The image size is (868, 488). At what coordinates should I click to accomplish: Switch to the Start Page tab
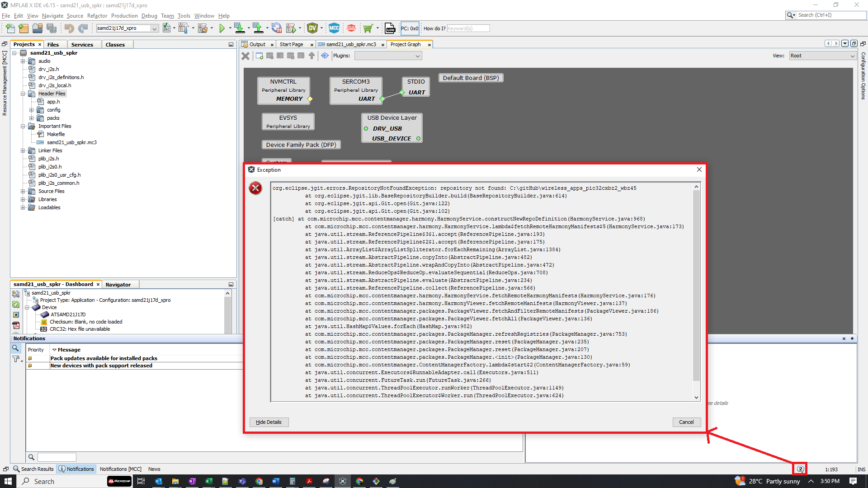291,44
